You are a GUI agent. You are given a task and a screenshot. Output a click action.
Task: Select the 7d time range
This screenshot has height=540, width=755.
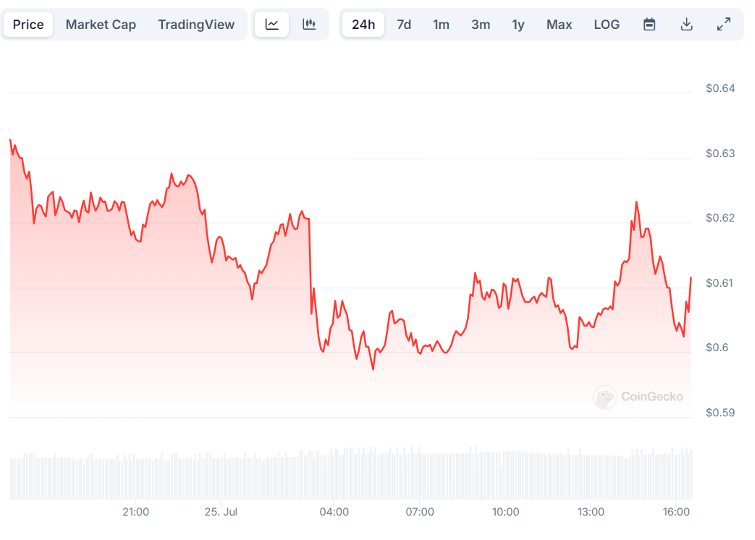coord(404,24)
